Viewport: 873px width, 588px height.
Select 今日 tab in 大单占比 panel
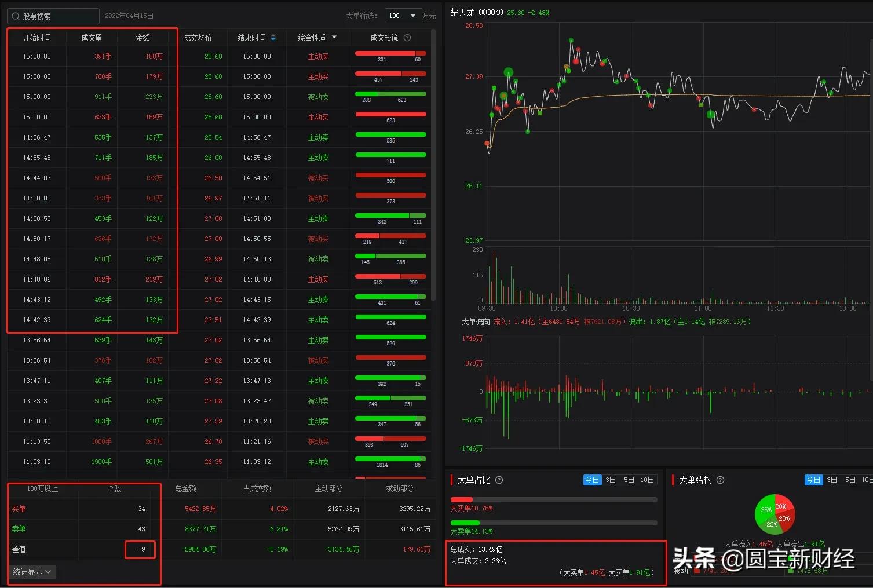tap(592, 480)
